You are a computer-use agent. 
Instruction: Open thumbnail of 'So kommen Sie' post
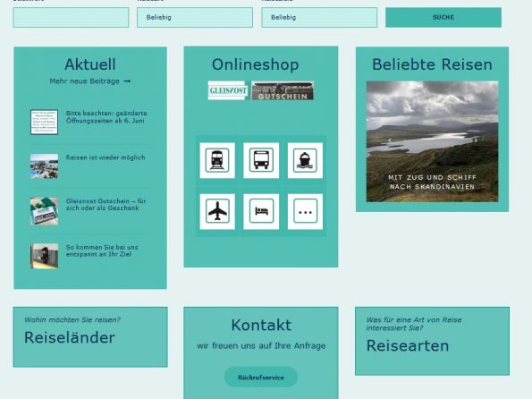tap(44, 256)
